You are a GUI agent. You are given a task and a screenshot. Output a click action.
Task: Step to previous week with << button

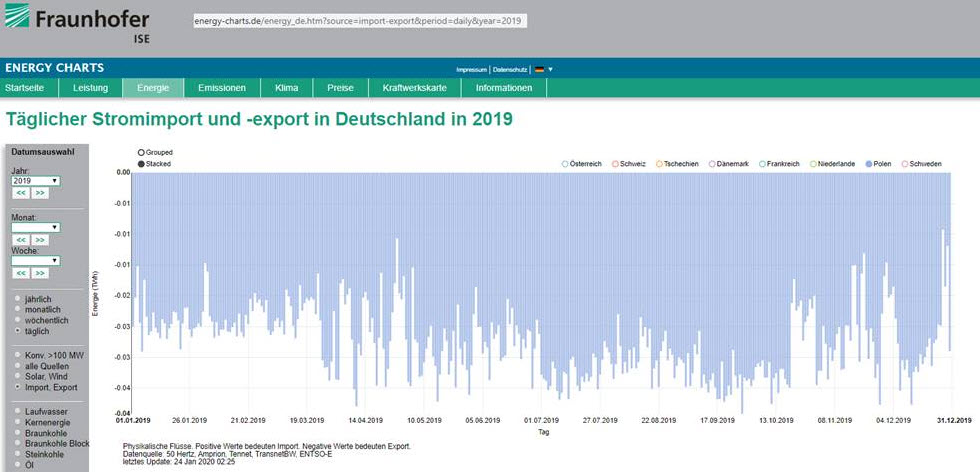[19, 272]
